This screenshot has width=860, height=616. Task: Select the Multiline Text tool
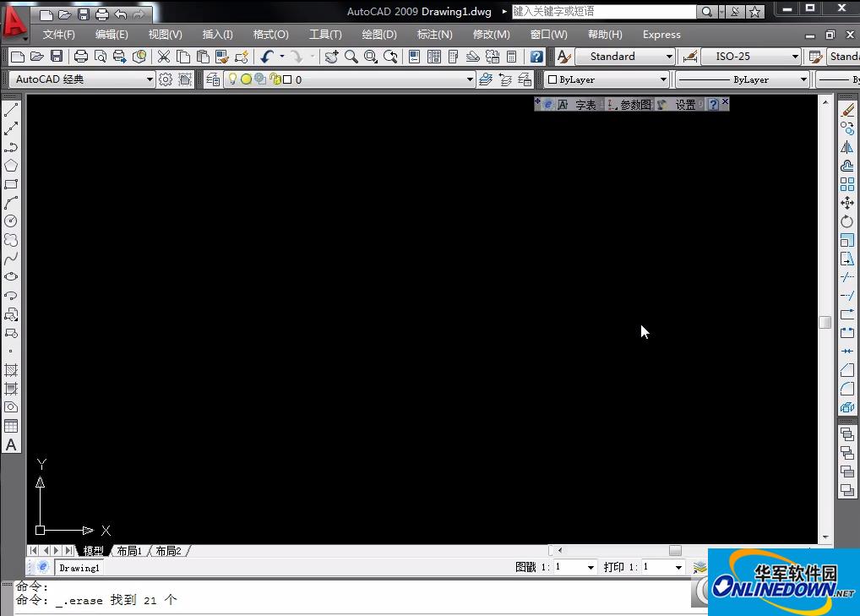(11, 444)
